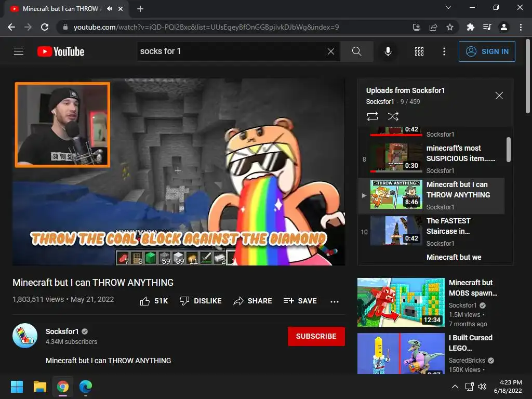Open taskbar network status icon
Viewport: 532px width, 399px height.
pyautogui.click(x=470, y=387)
